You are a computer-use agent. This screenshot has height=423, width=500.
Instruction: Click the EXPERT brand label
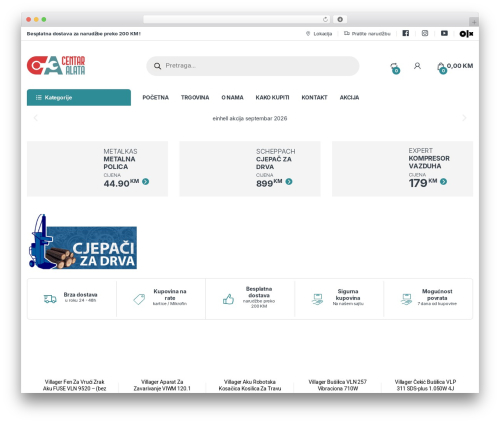coord(421,151)
